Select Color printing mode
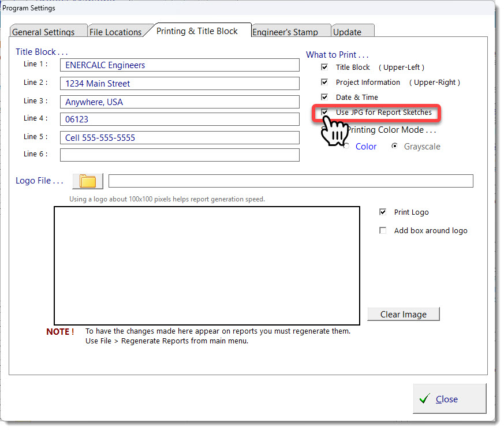 (346, 147)
